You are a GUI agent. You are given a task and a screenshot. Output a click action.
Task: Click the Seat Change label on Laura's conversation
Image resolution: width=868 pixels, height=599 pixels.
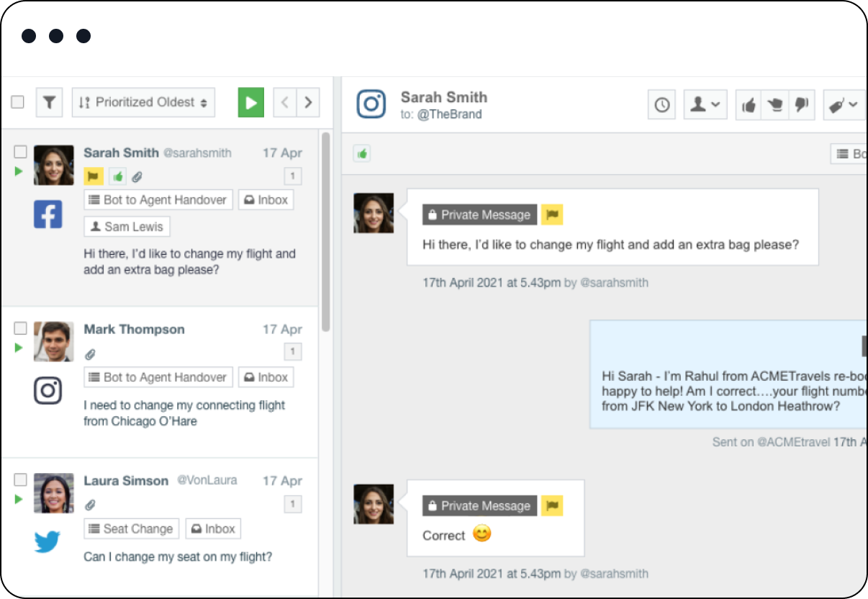point(131,528)
